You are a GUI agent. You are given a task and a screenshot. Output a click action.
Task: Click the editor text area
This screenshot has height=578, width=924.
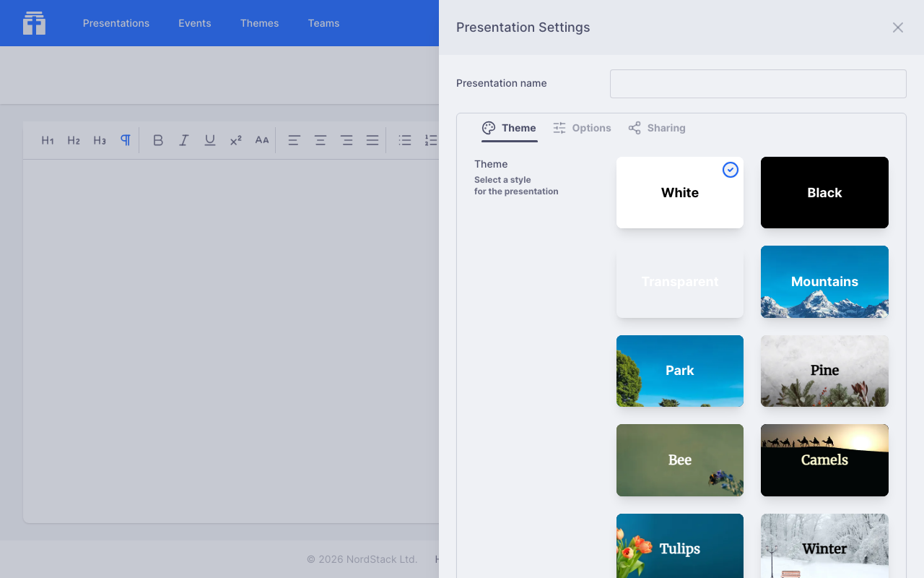click(231, 341)
